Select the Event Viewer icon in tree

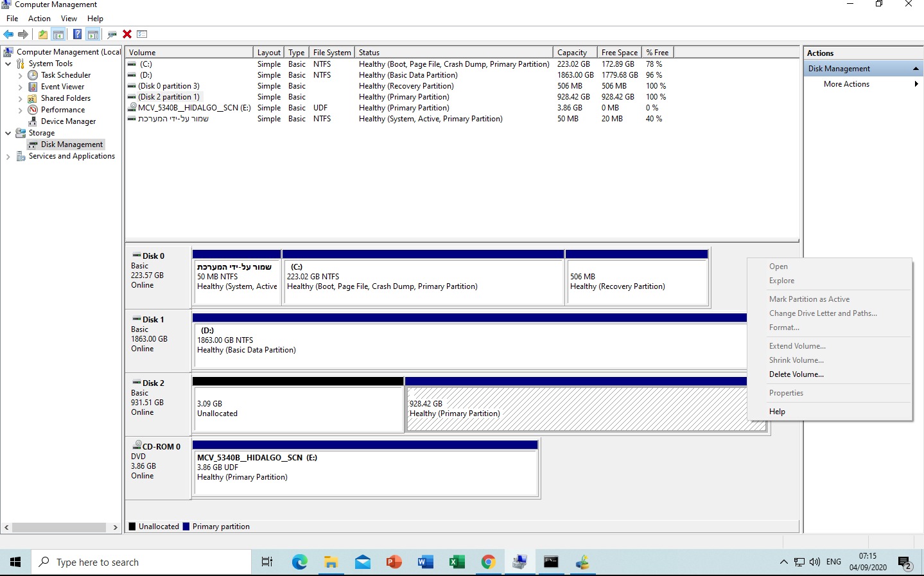(33, 87)
